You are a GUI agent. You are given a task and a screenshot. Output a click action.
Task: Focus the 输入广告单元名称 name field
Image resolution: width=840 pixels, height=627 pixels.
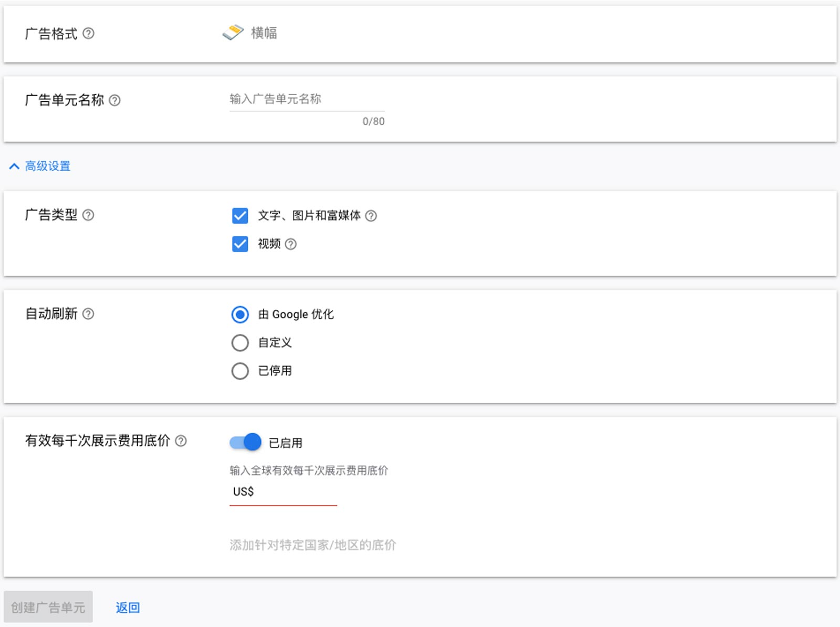click(307, 99)
